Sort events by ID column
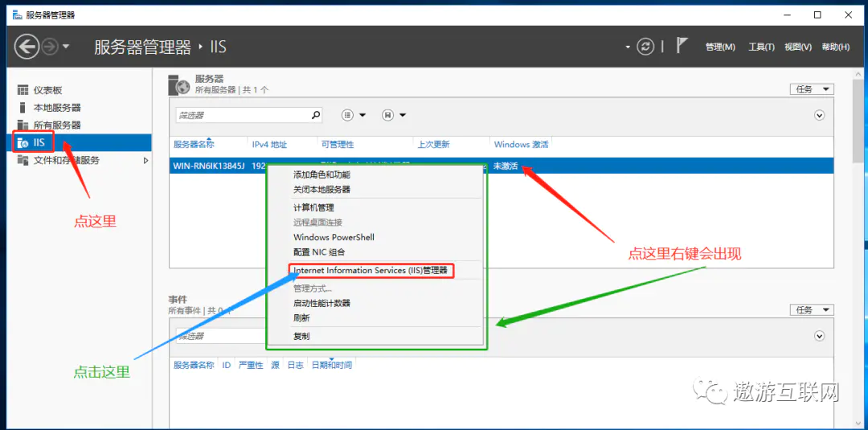This screenshot has width=868, height=430. click(227, 365)
